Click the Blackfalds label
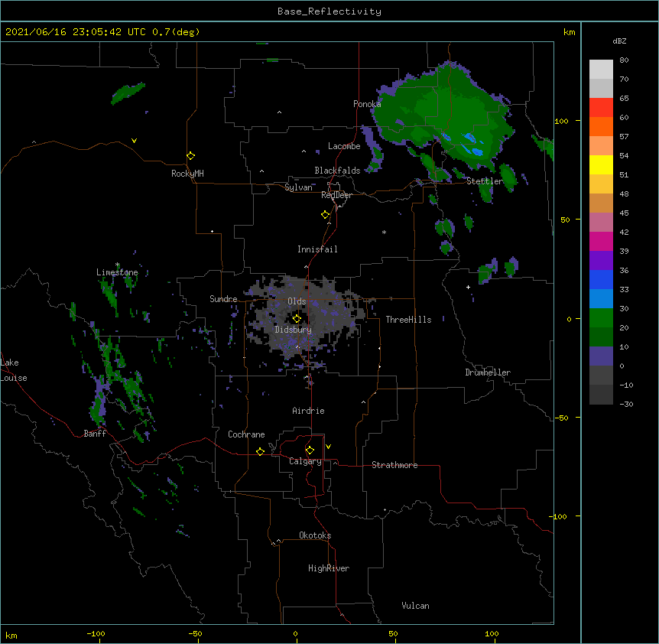The image size is (659, 644). coord(337,171)
